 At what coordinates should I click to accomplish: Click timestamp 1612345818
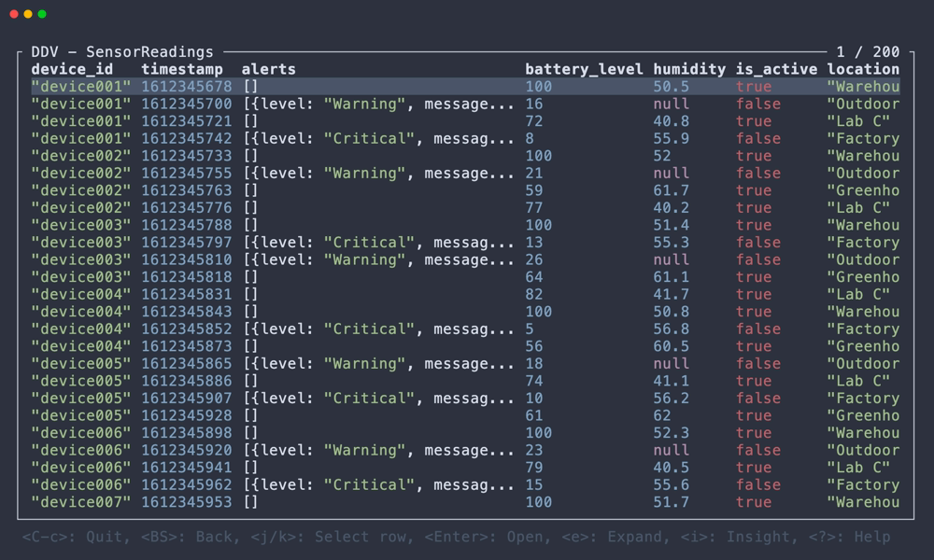click(x=187, y=276)
